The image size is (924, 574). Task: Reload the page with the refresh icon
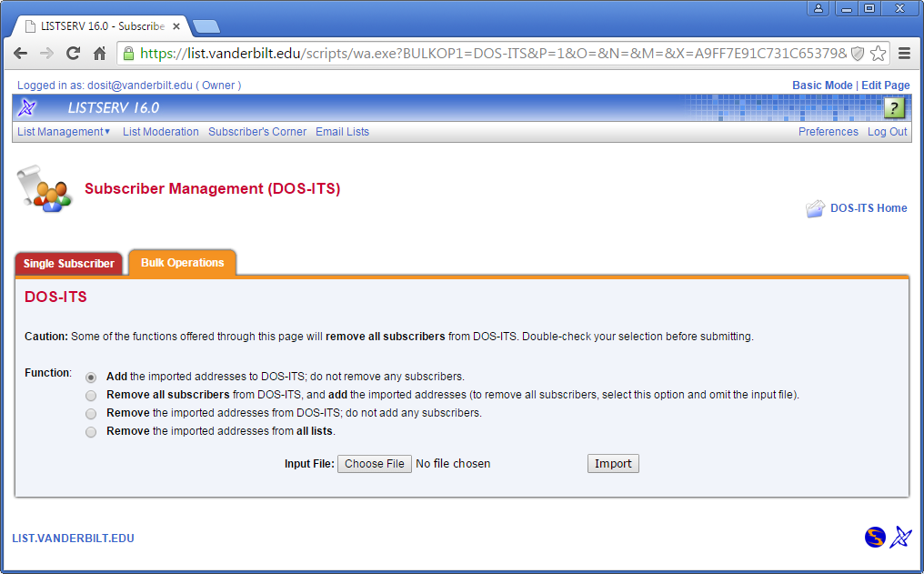[x=73, y=54]
